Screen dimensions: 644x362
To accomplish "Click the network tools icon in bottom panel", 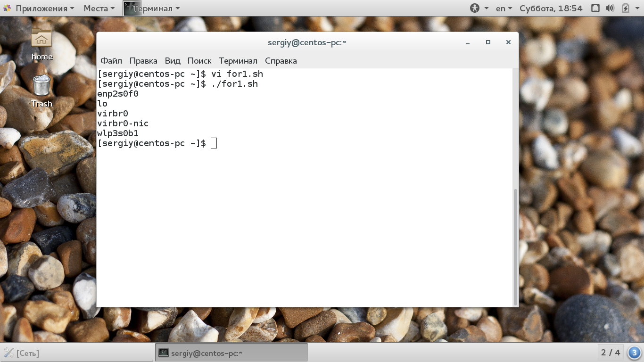I will [8, 353].
